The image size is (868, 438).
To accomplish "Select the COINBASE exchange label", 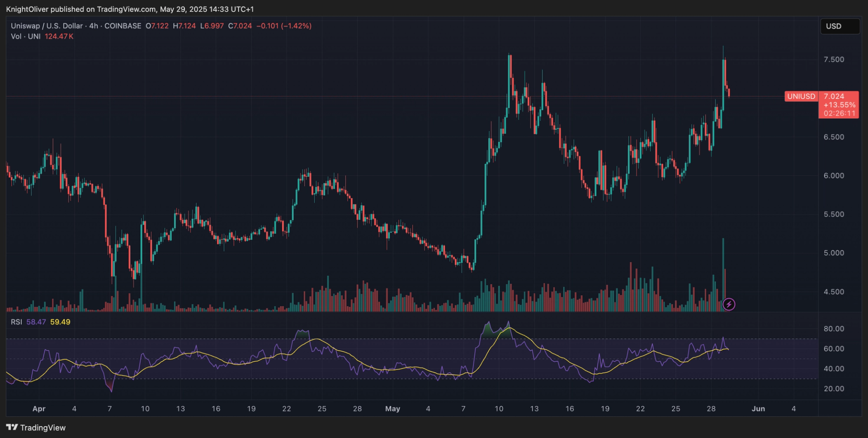I will tap(122, 26).
